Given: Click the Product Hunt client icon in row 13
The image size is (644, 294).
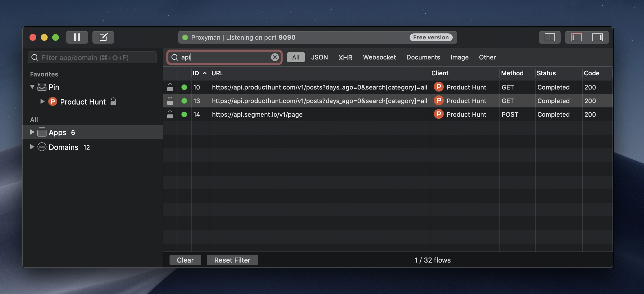Looking at the screenshot, I should coord(438,101).
